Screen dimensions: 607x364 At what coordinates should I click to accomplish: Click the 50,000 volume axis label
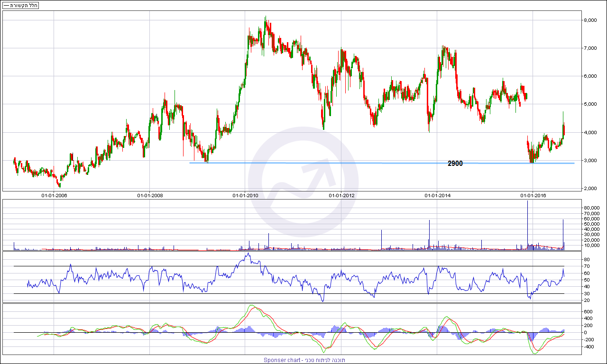(593, 224)
